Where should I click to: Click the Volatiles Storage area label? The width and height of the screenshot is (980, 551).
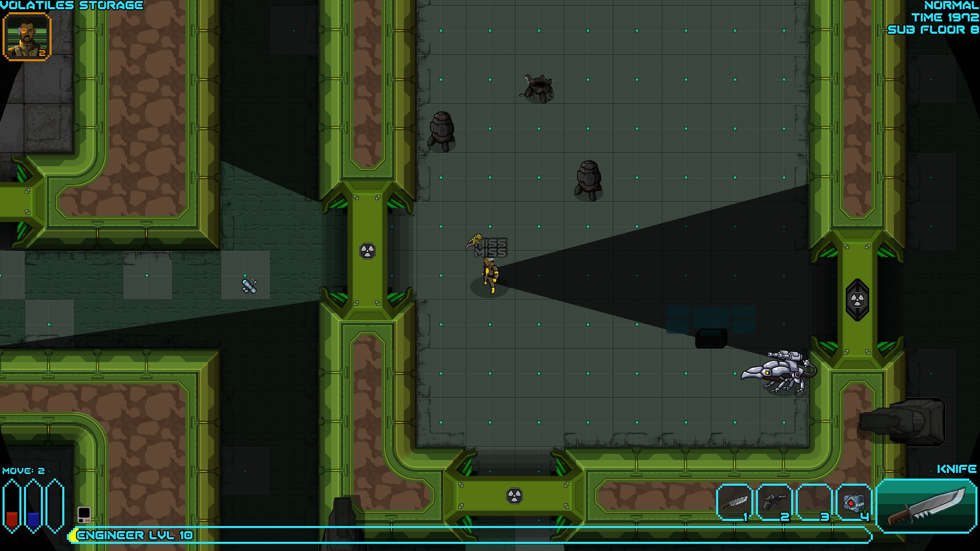coord(72,6)
